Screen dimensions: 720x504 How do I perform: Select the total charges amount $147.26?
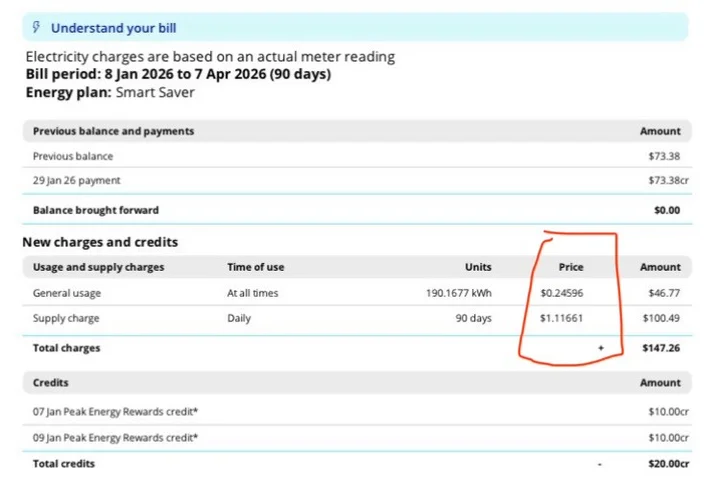(x=661, y=348)
